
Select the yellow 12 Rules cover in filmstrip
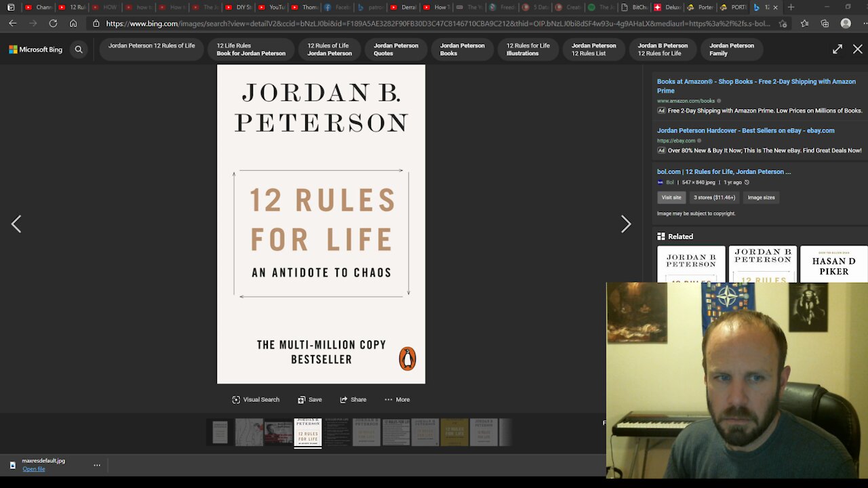point(454,432)
